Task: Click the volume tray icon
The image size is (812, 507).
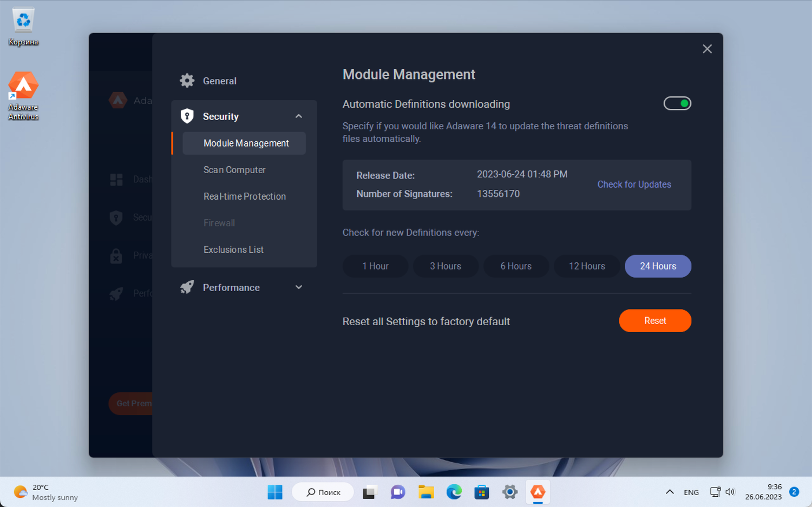Action: pyautogui.click(x=730, y=492)
